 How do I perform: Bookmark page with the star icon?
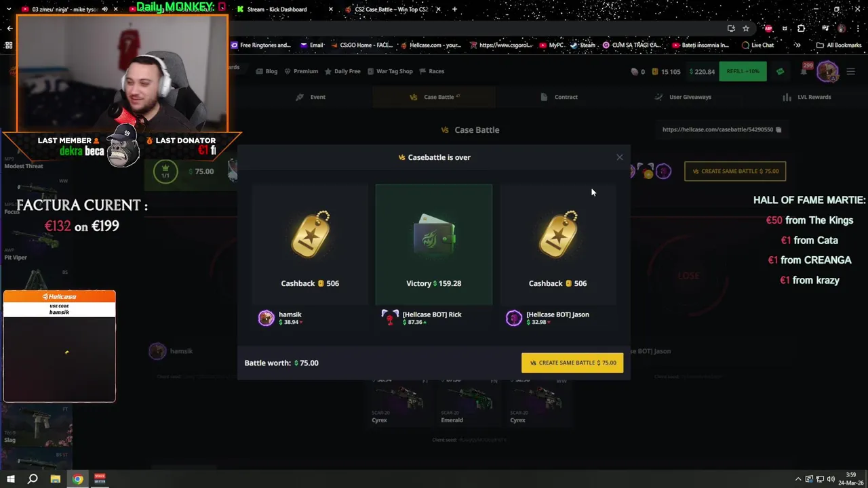[x=746, y=28]
